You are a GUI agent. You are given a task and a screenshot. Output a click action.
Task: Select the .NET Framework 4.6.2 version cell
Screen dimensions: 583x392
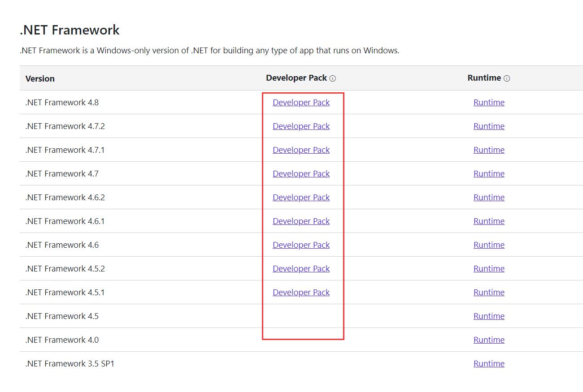pyautogui.click(x=65, y=198)
